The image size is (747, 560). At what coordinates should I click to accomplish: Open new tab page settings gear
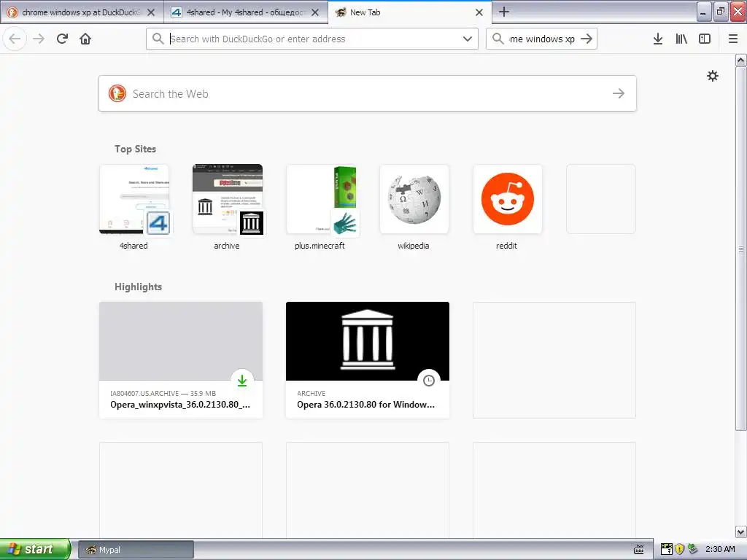(x=712, y=76)
